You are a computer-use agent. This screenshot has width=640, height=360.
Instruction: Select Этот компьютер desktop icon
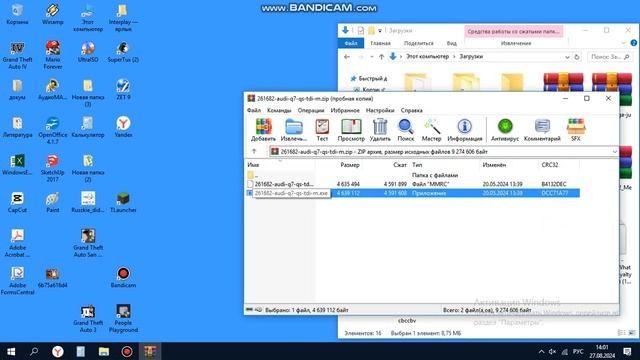tap(88, 18)
